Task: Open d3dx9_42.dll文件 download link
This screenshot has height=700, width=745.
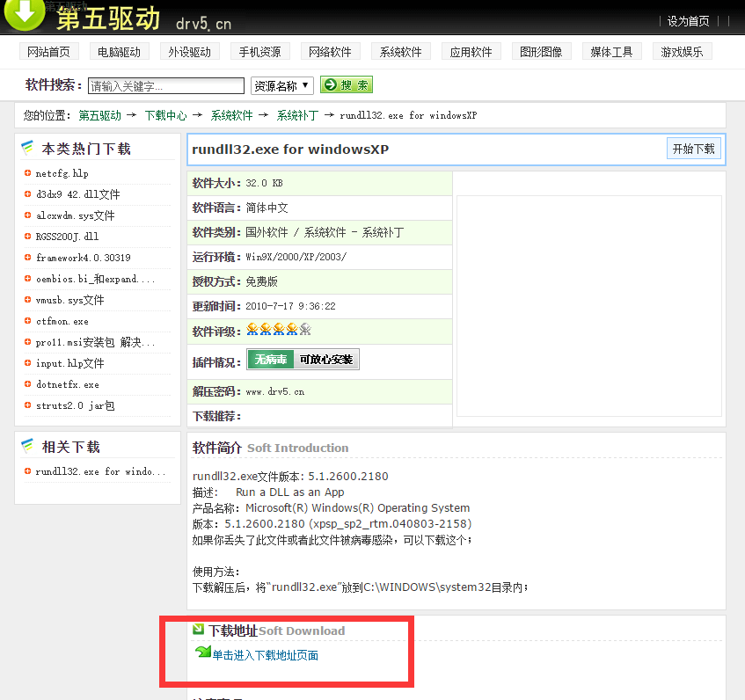Action: coord(78,194)
